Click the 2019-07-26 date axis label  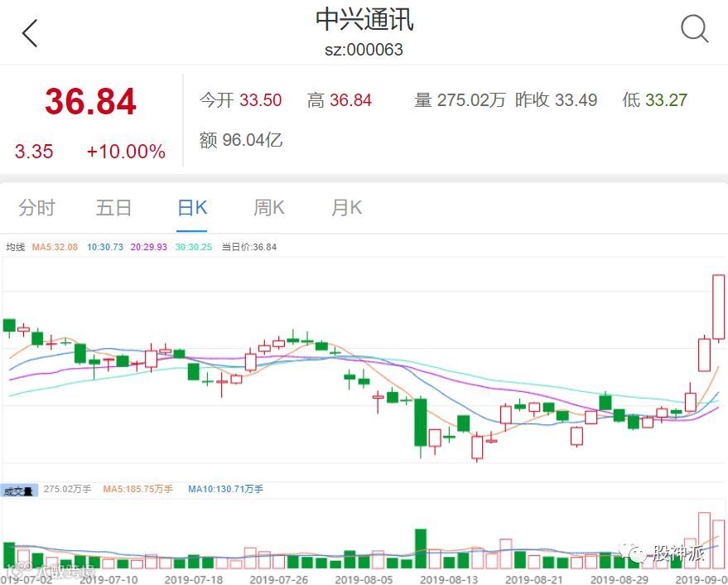[278, 579]
